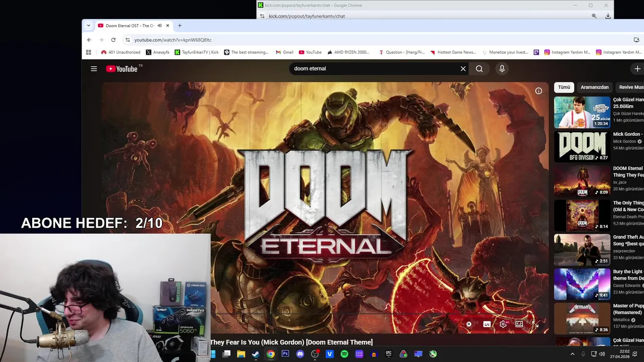Viewport: 644px width, 362px height.
Task: Open a new Chrome tab
Action: point(180,26)
